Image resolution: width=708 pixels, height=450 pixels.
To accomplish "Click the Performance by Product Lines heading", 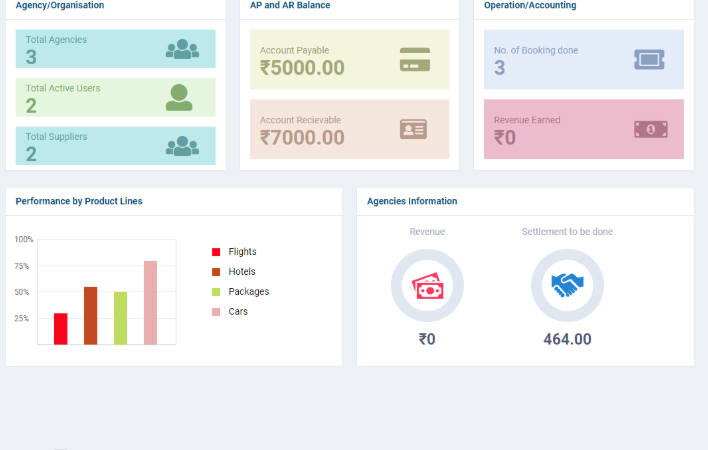I will pyautogui.click(x=79, y=201).
